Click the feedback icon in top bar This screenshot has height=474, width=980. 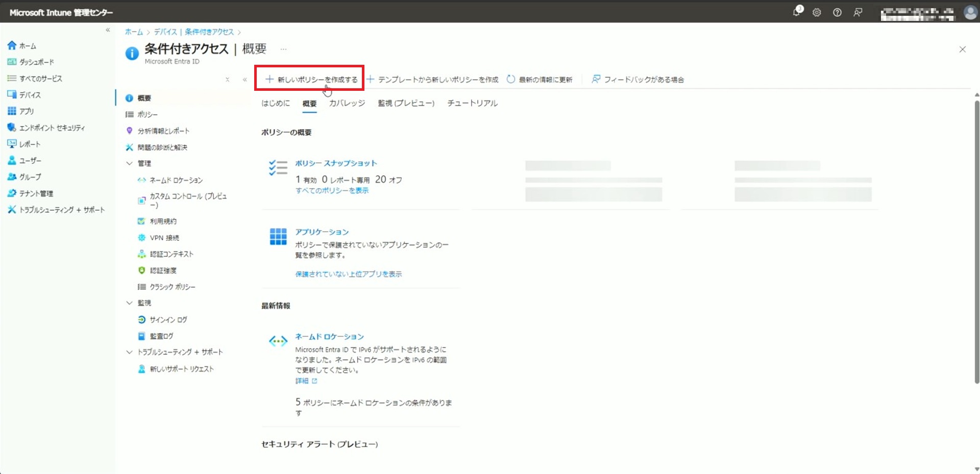click(x=858, y=13)
